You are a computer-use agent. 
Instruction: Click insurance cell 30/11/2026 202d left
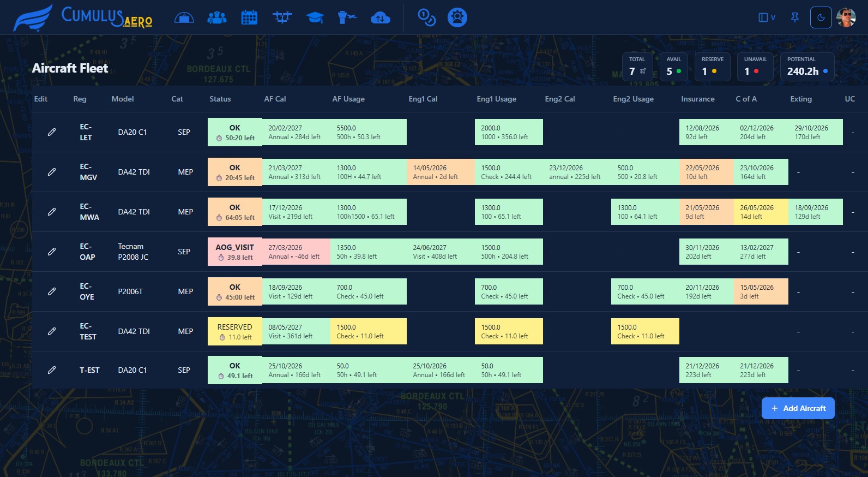click(707, 252)
